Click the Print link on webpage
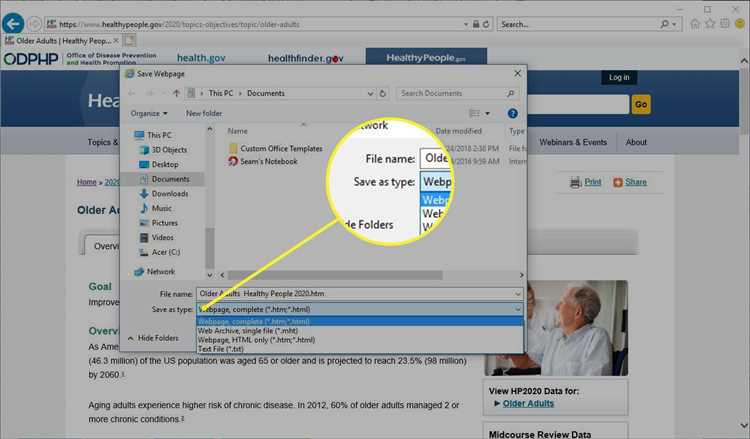This screenshot has width=750, height=439. tap(593, 182)
